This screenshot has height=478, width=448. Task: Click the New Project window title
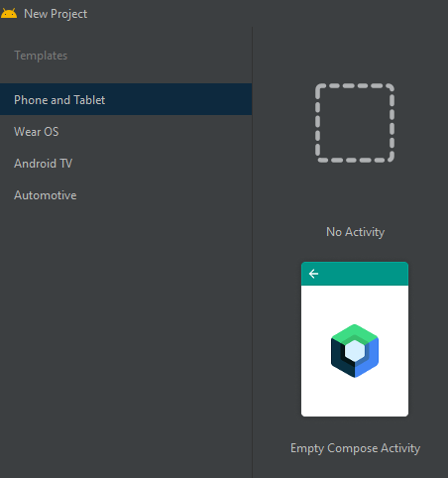(x=56, y=14)
